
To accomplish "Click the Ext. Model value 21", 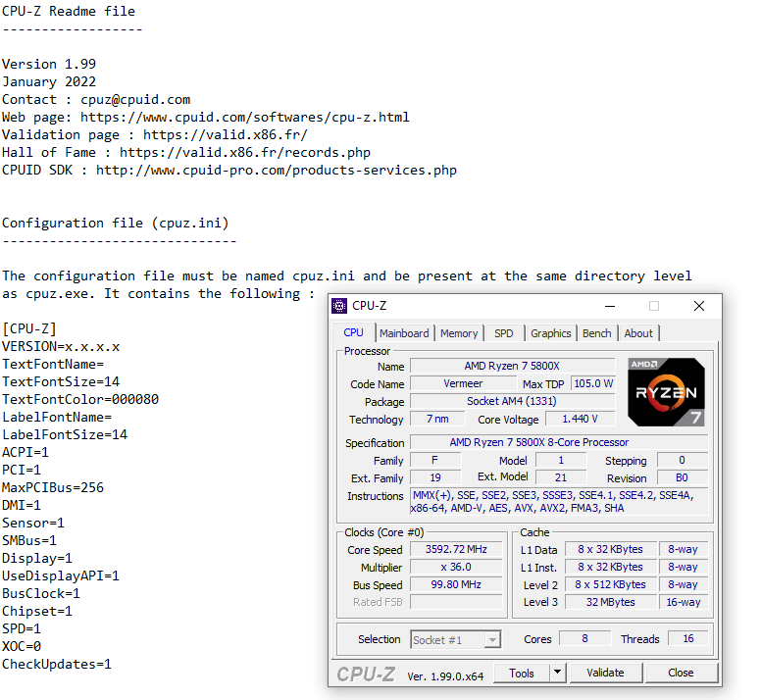I will pos(561,477).
